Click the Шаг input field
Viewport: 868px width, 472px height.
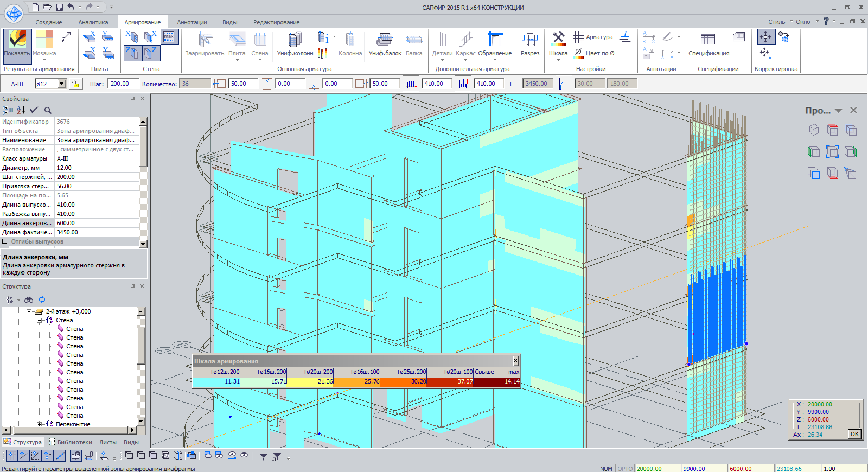pos(123,84)
